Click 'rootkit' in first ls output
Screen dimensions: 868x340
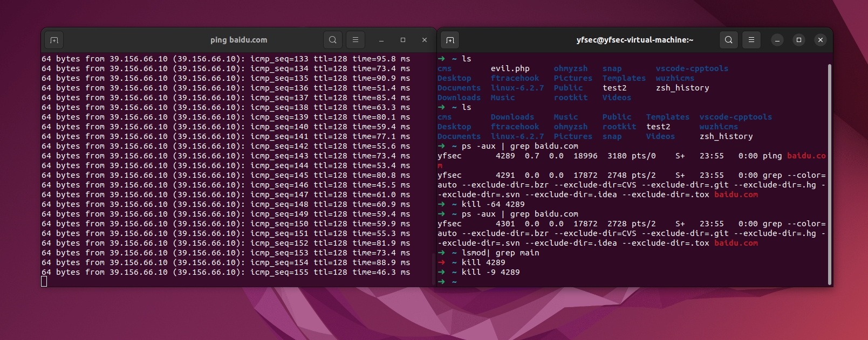571,98
